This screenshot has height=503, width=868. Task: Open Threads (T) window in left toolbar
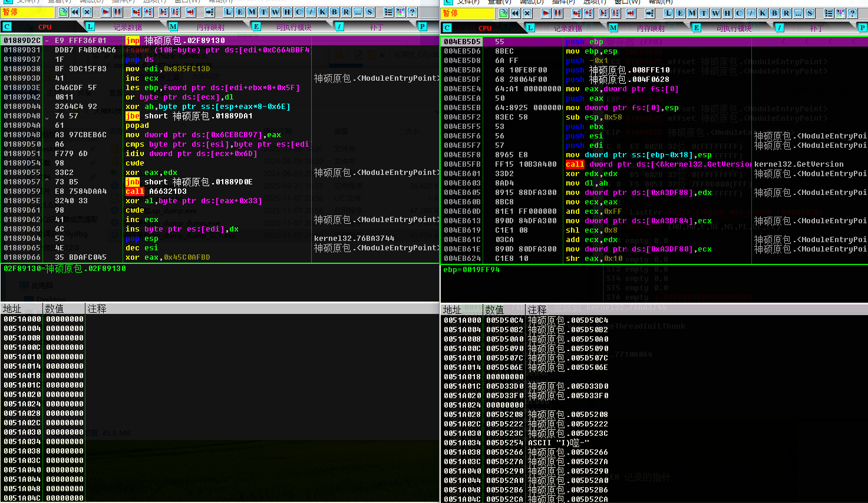263,12
